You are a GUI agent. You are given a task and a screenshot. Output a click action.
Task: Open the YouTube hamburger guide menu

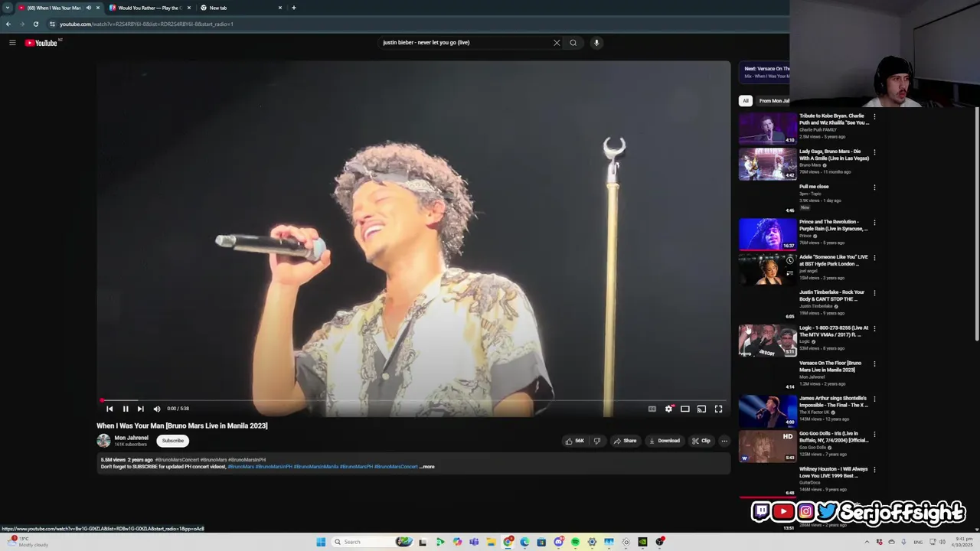pos(12,43)
